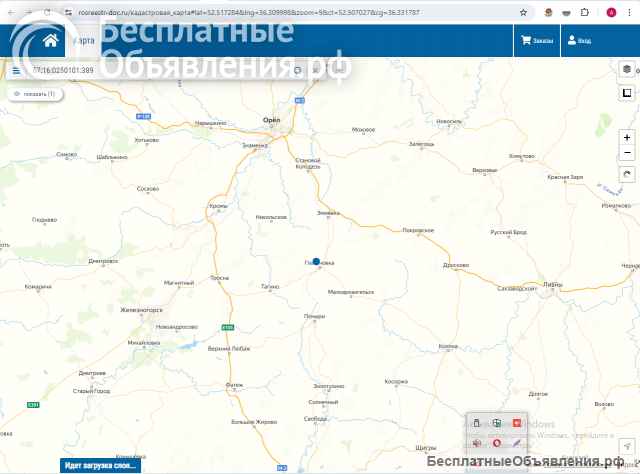This screenshot has height=474, width=640.
Task: Focus the cadastral number search field
Action: tap(159, 70)
